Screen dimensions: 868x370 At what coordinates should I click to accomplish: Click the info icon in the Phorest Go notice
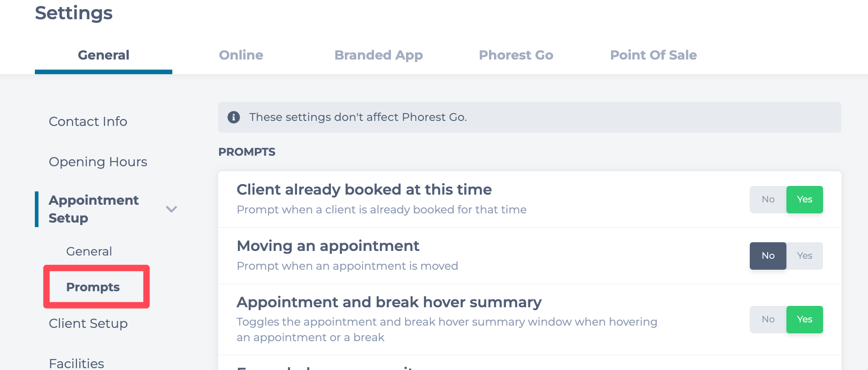point(234,117)
